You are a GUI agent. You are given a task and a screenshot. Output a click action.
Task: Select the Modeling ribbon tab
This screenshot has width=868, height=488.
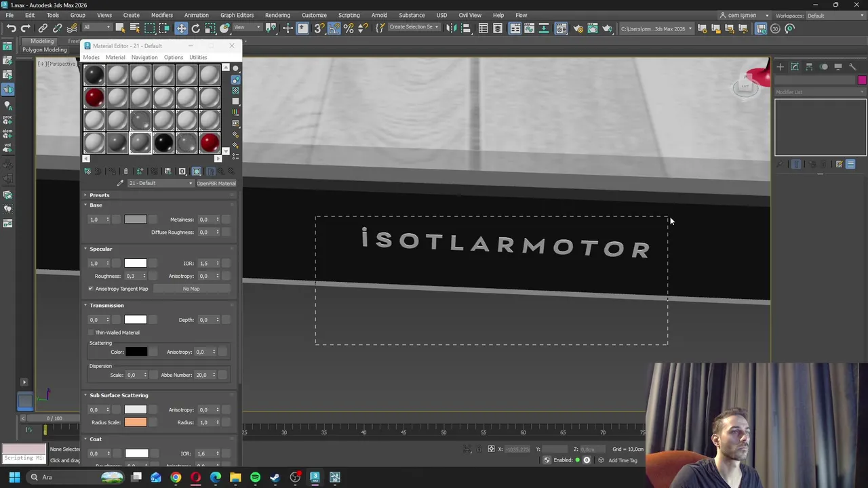pyautogui.click(x=42, y=41)
